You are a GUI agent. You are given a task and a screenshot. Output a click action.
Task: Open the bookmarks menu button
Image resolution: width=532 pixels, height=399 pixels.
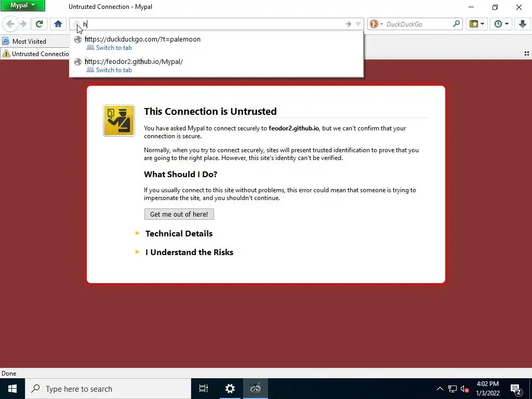tap(474, 24)
